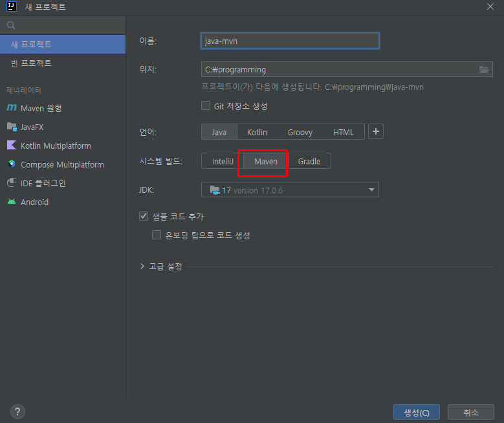Viewport: 504px width, 423px height.
Task: Enable 온보딩 팁으로 코드 생성 checkbox
Action: point(157,235)
